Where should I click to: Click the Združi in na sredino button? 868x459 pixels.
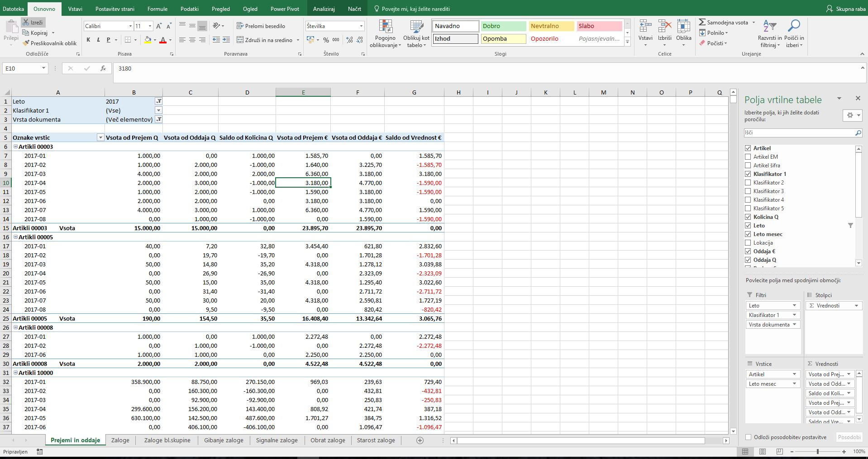(x=264, y=40)
